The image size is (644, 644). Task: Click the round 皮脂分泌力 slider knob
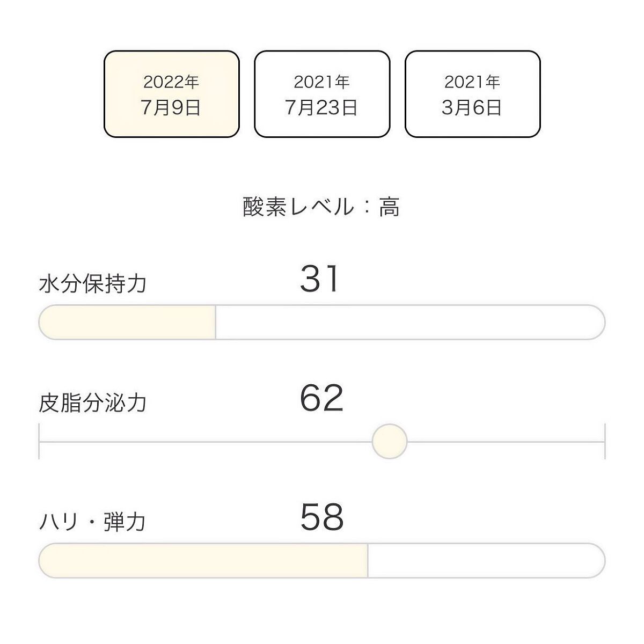pos(390,441)
